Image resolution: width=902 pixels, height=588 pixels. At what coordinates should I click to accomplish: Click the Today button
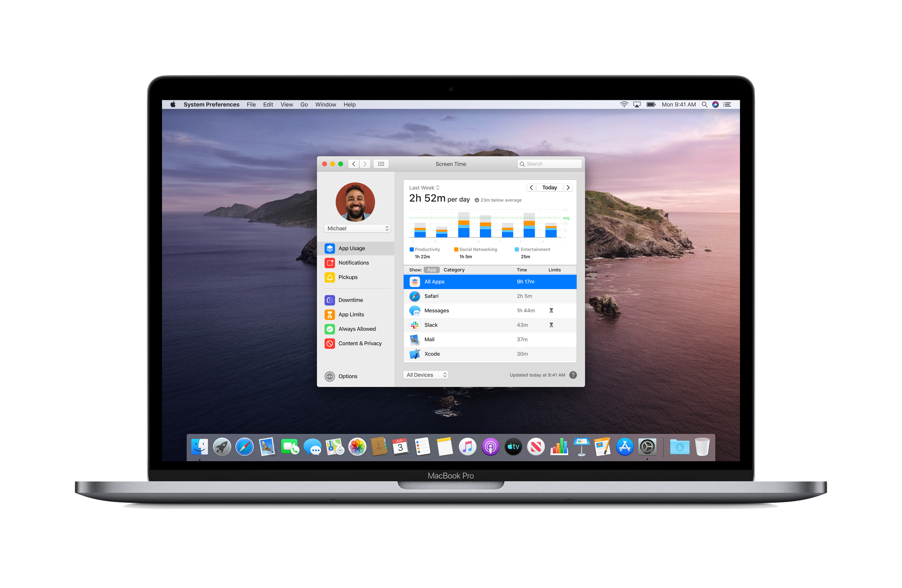(x=549, y=187)
